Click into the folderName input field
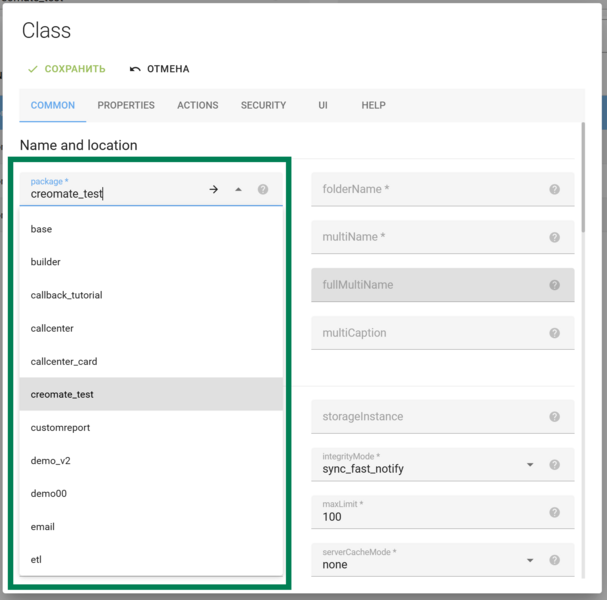 (428, 190)
